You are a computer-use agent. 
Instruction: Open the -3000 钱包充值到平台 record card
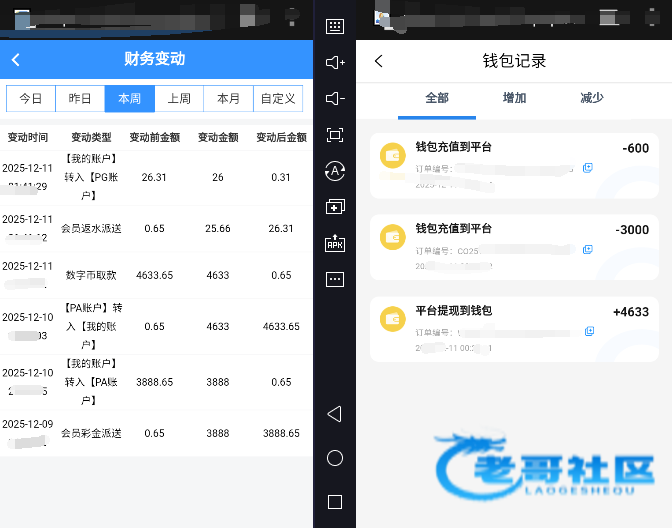(x=513, y=246)
